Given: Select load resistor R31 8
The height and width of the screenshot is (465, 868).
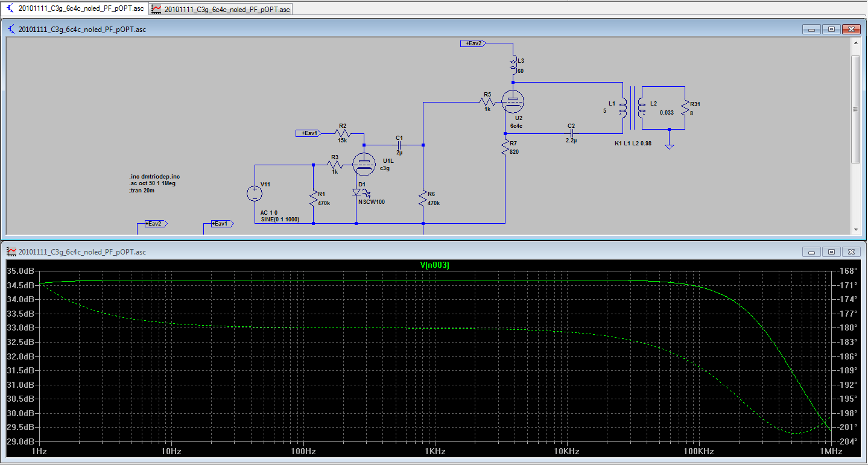Looking at the screenshot, I should click(685, 108).
